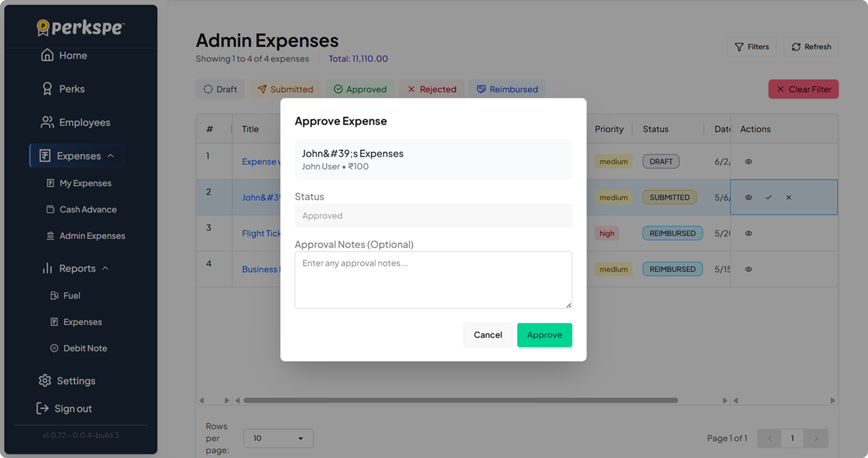Open the Employees section
868x458 pixels.
(76, 123)
